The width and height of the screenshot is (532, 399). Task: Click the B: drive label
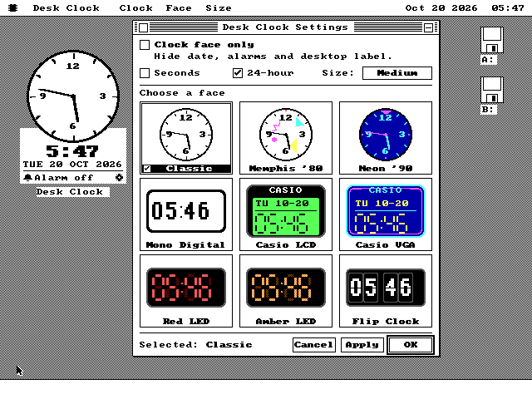pyautogui.click(x=489, y=110)
